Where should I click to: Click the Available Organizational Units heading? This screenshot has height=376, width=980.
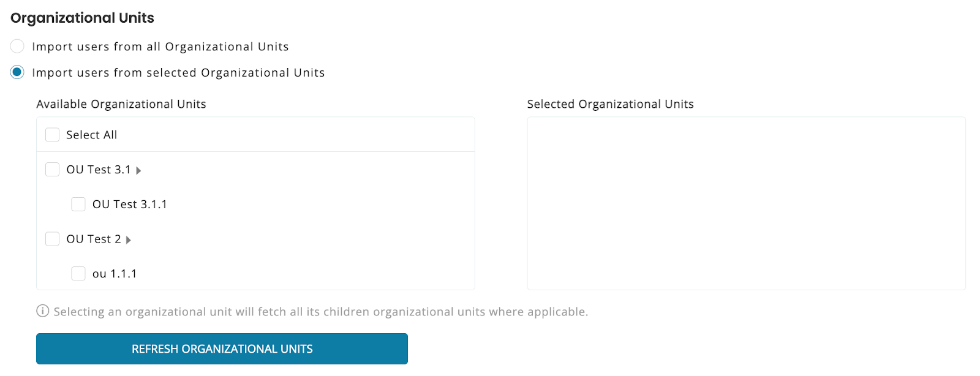tap(121, 104)
